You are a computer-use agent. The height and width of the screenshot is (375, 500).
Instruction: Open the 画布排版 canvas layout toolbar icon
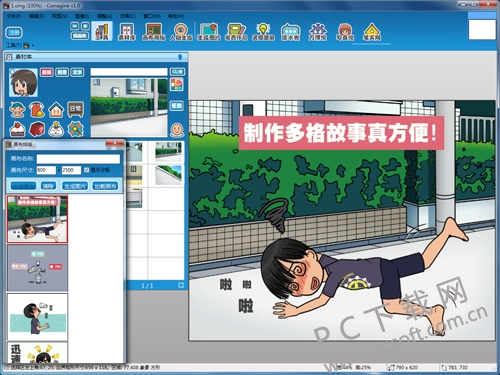[x=154, y=32]
